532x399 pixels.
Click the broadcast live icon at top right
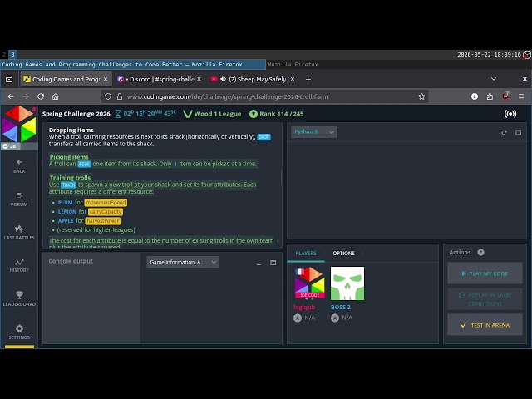click(x=510, y=114)
